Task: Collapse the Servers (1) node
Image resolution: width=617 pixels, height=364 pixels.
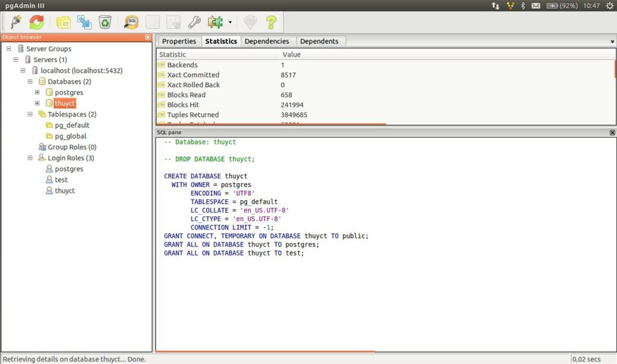Action: [x=16, y=60]
